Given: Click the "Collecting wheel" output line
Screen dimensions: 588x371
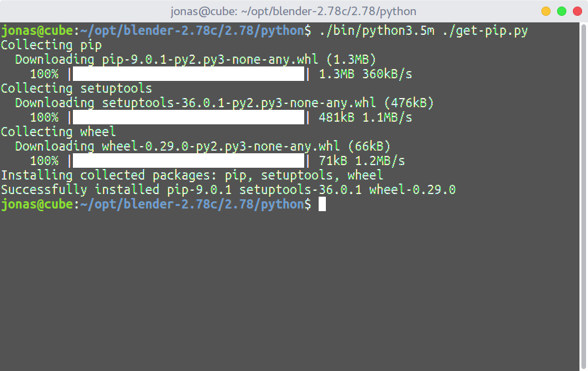Looking at the screenshot, I should [58, 132].
